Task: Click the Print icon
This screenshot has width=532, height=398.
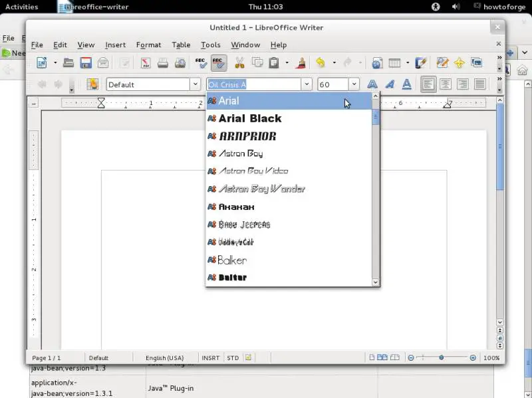Action: (163, 63)
